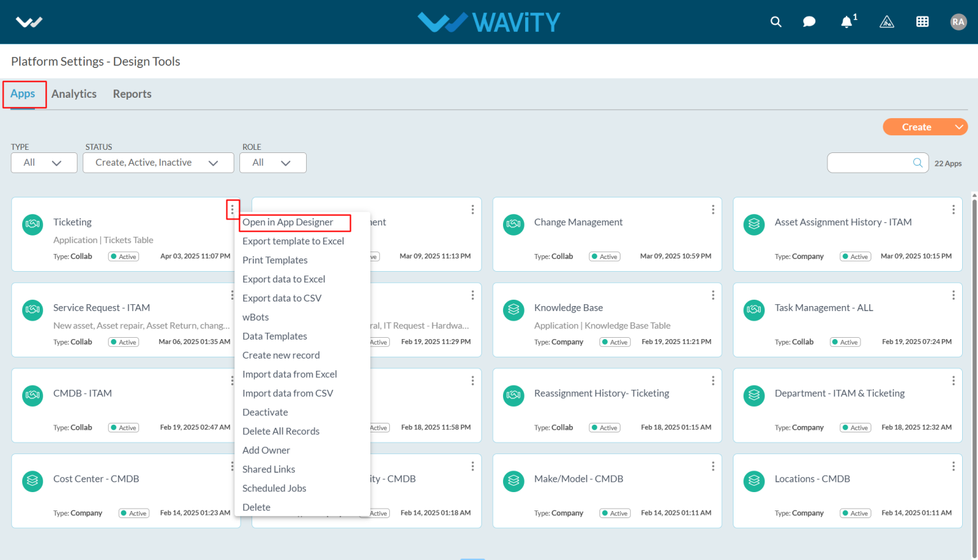Click the CMDB - ITAM app icon
The image size is (978, 560).
pyautogui.click(x=32, y=396)
